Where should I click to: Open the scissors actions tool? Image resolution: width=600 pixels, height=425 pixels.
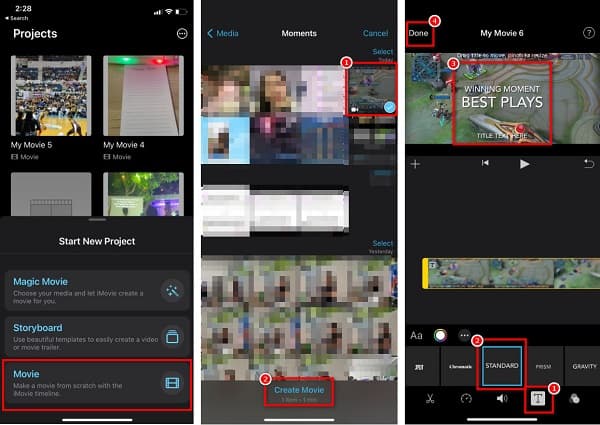(x=430, y=399)
